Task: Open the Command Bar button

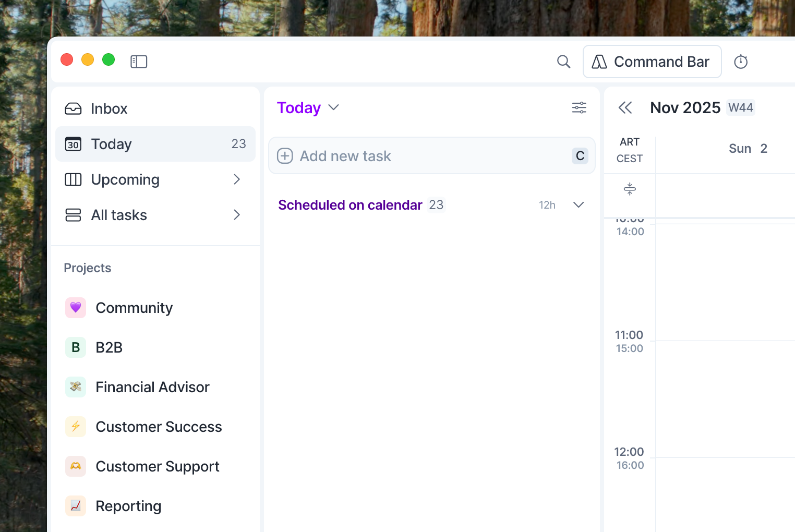Action: (652, 62)
